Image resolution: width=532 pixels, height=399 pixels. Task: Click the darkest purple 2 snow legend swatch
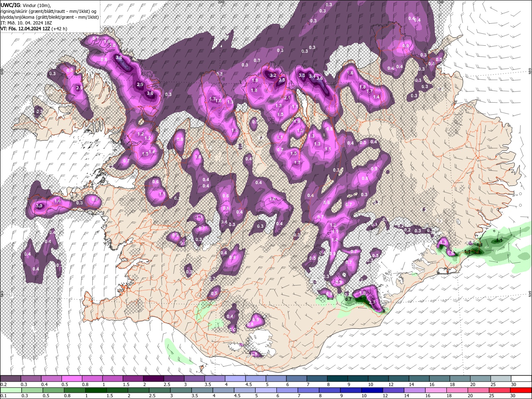(x=153, y=379)
